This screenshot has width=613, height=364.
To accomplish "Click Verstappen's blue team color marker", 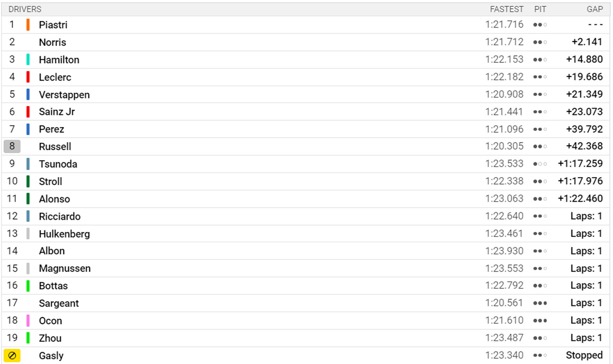I will [x=28, y=94].
